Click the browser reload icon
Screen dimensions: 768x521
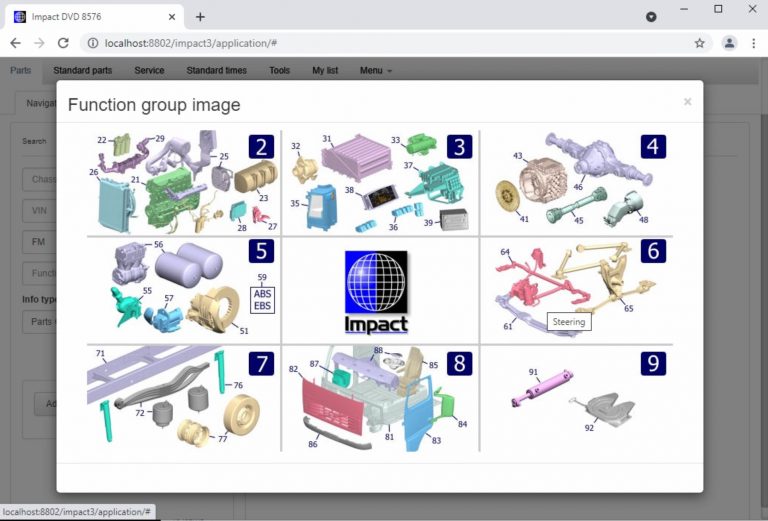click(x=63, y=43)
